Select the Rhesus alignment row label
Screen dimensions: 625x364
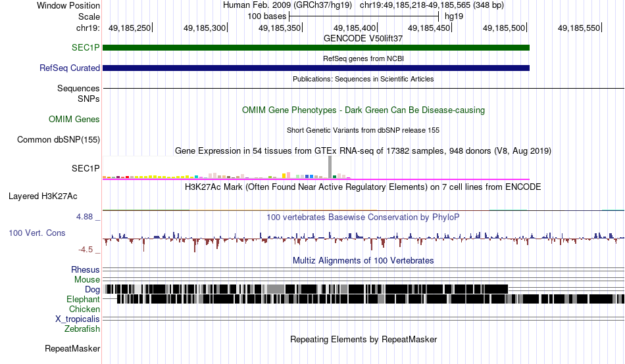point(86,269)
